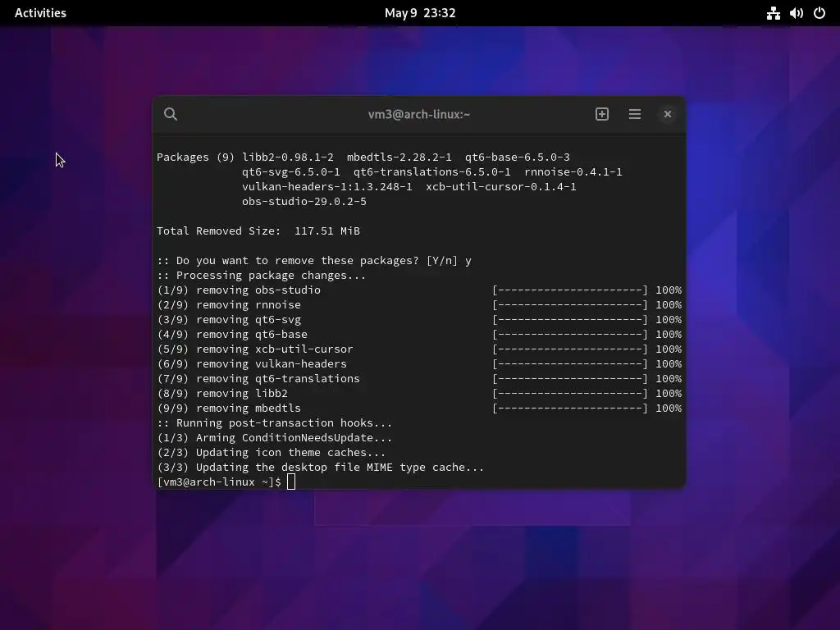
Task: Click the '(9/9) removing mbedtls' line
Action: (230, 409)
